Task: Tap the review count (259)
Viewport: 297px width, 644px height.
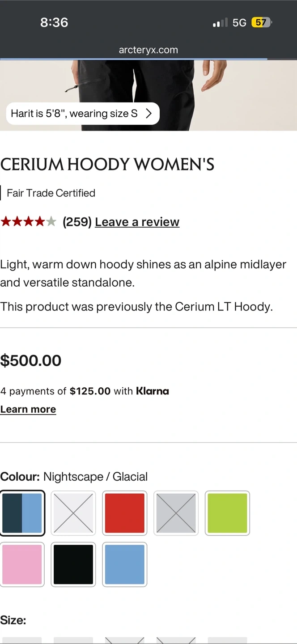Action: click(x=77, y=222)
